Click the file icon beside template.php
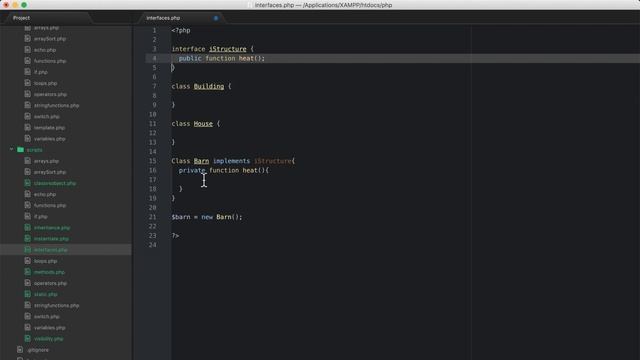The image size is (640, 360). coord(27,127)
